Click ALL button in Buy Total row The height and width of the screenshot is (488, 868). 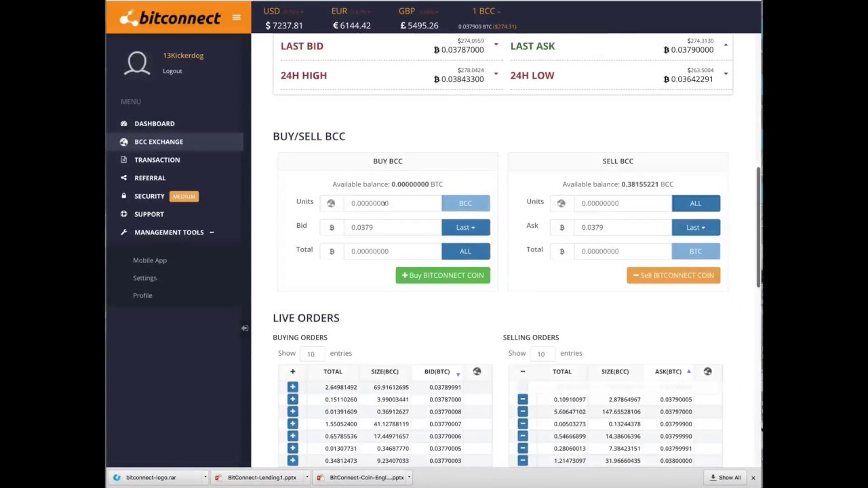click(465, 251)
